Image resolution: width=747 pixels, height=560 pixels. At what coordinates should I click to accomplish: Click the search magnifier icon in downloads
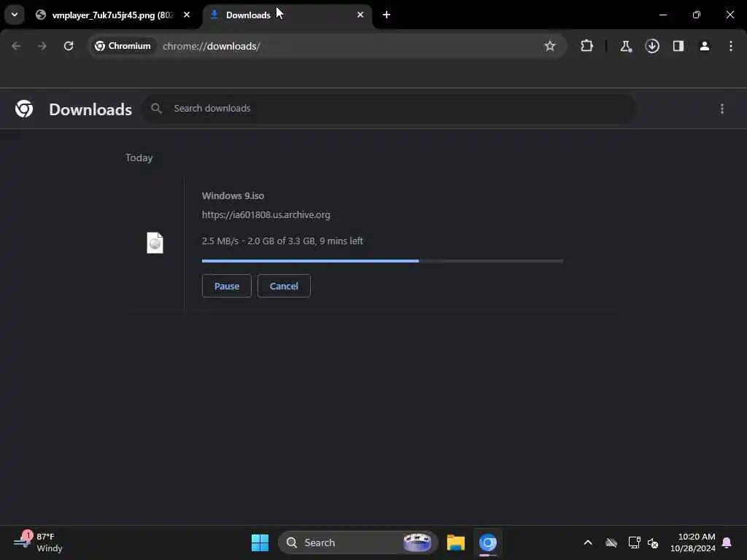(x=156, y=109)
